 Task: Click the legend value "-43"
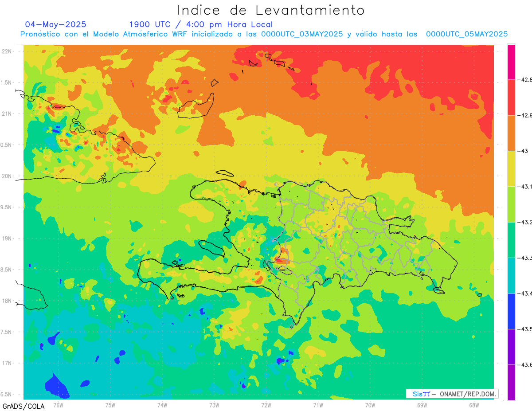pos(522,151)
